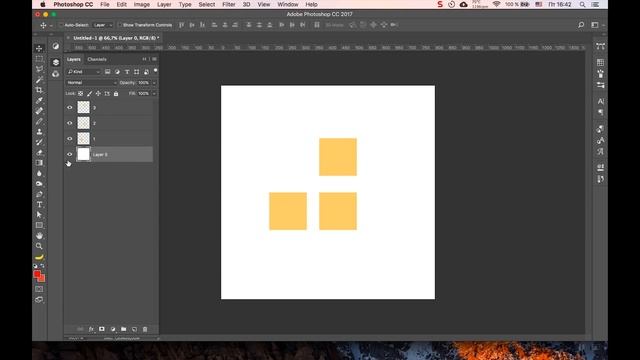Select the Dodge tool
Screen dimensions: 640x360
coord(39,184)
